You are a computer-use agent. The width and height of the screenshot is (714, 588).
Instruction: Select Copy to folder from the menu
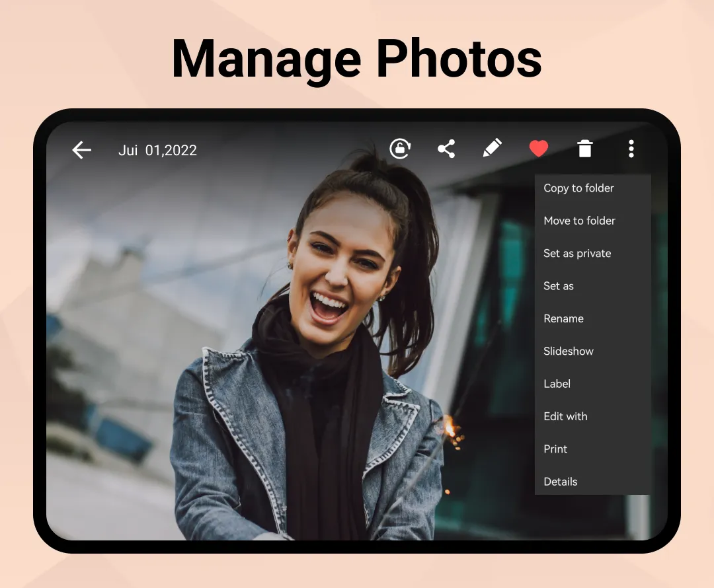pos(578,188)
